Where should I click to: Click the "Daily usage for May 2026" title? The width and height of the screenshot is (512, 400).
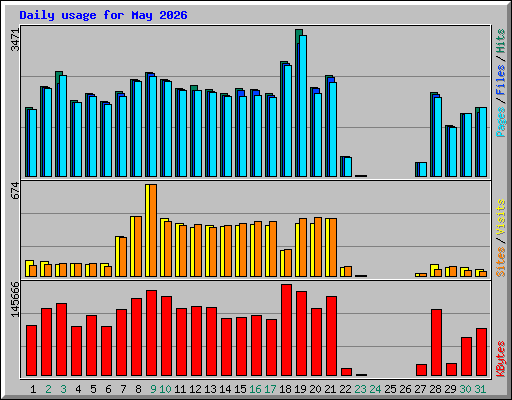[x=103, y=15]
